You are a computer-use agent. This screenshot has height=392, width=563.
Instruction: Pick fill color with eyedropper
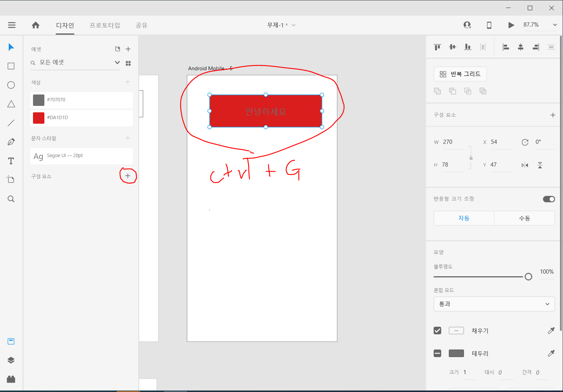click(x=551, y=331)
